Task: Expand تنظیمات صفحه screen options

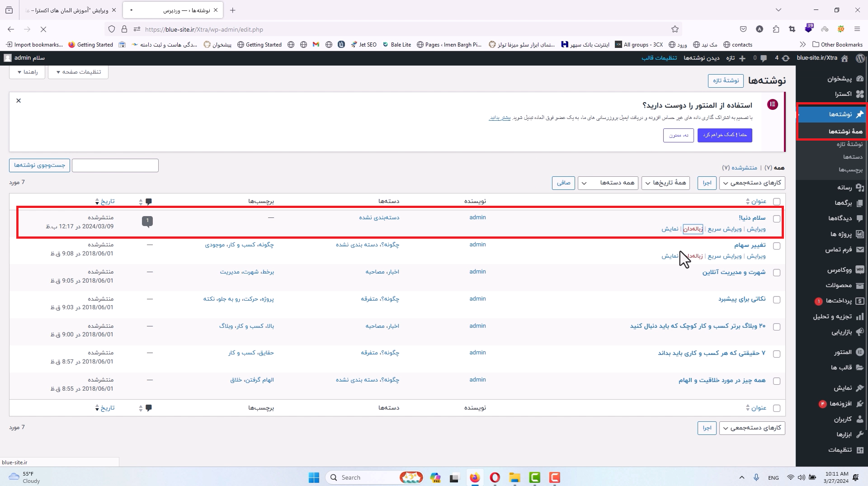Action: point(78,72)
